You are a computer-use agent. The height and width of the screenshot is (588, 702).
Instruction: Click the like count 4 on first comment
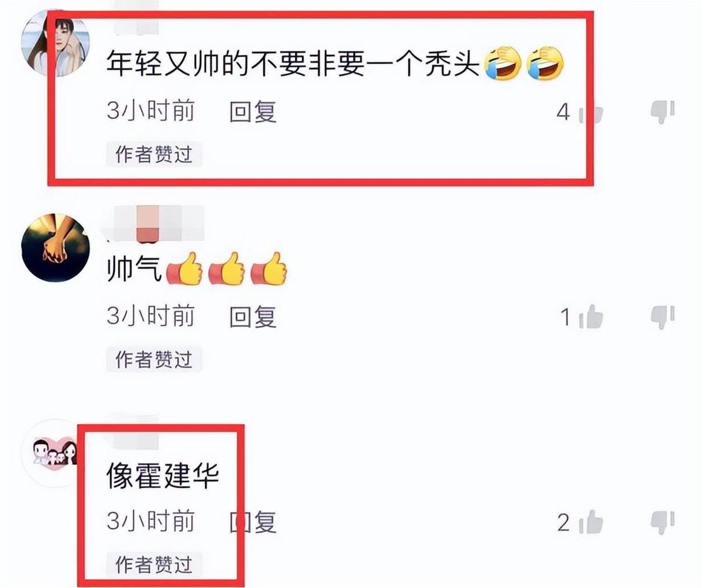(x=563, y=112)
